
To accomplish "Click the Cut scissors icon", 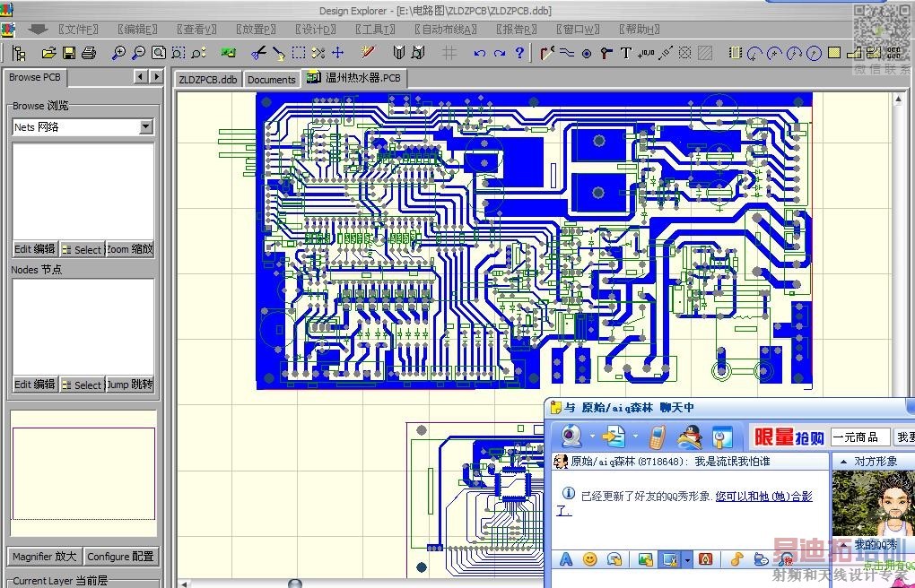I will tap(258, 54).
